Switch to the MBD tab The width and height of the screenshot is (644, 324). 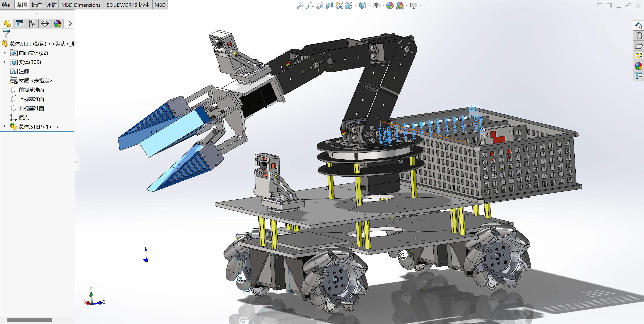(160, 5)
